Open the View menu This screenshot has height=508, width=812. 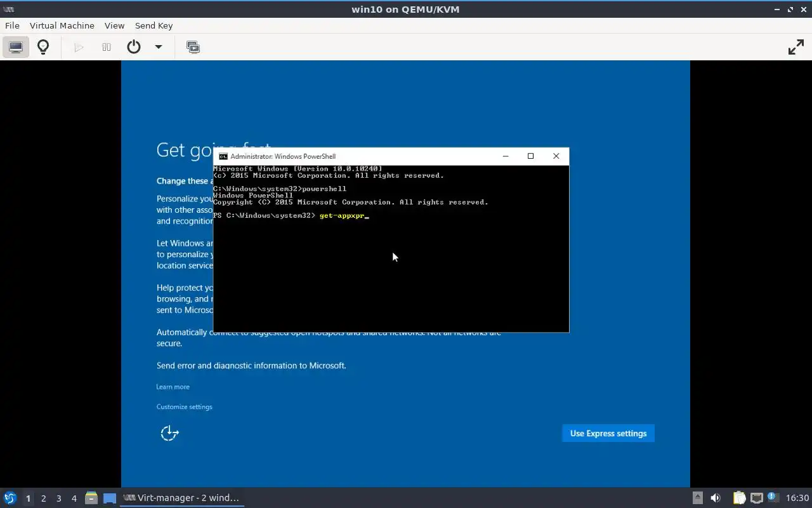click(114, 25)
